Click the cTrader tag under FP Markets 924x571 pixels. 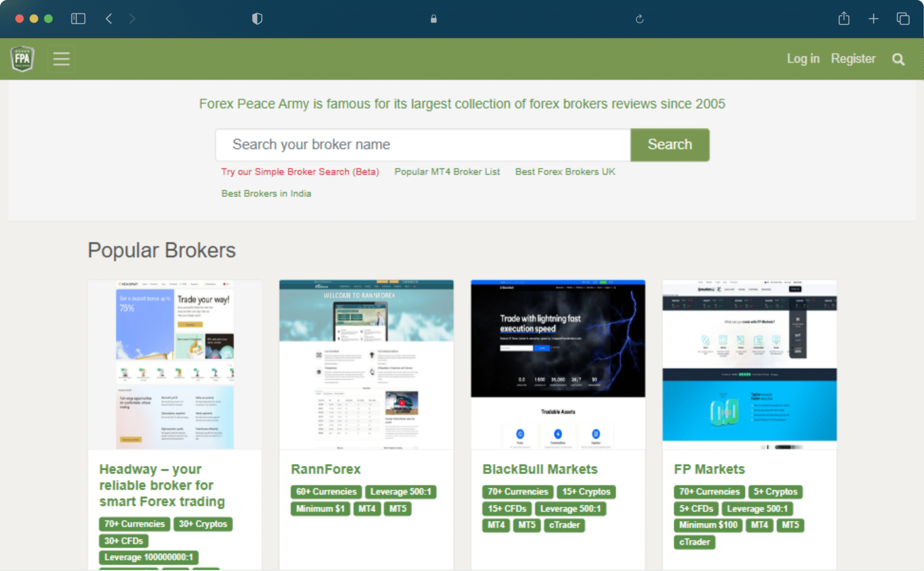click(x=694, y=542)
